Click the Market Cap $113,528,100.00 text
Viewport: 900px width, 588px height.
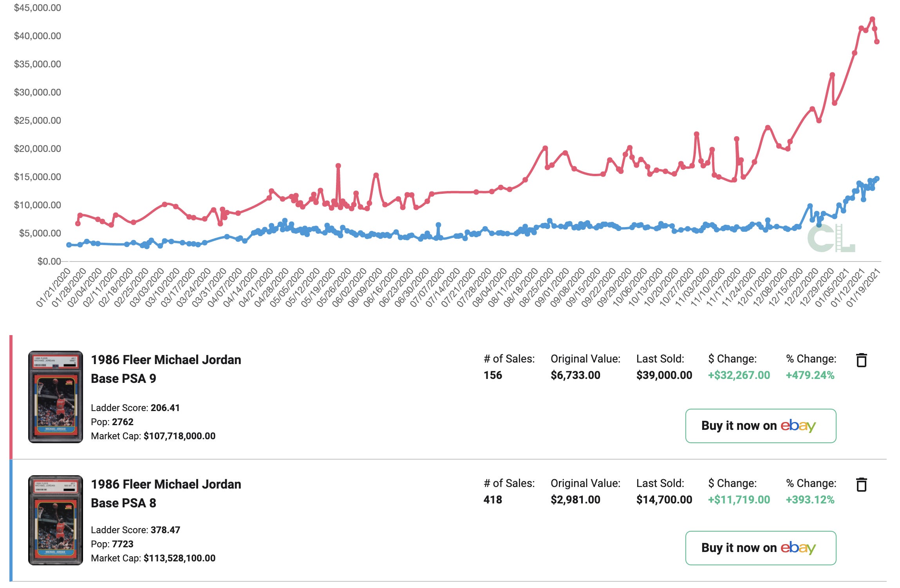[x=153, y=558]
